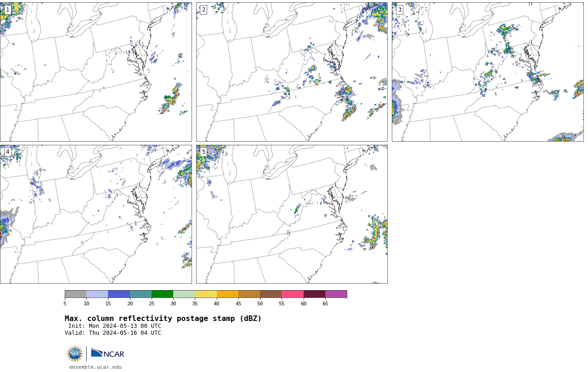The height and width of the screenshot is (372, 588).
Task: Click the number 5 panel label
Action: [x=204, y=152]
